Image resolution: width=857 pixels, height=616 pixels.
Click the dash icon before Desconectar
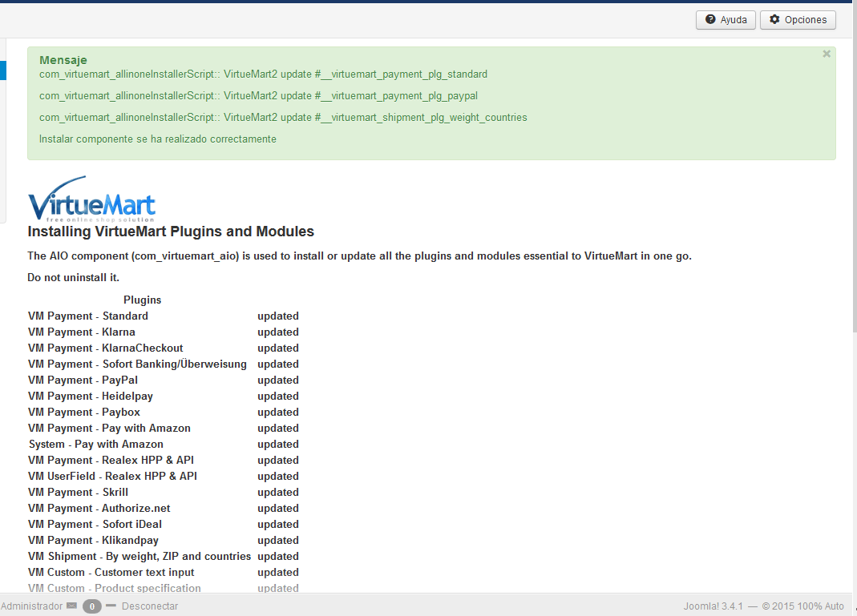click(111, 606)
